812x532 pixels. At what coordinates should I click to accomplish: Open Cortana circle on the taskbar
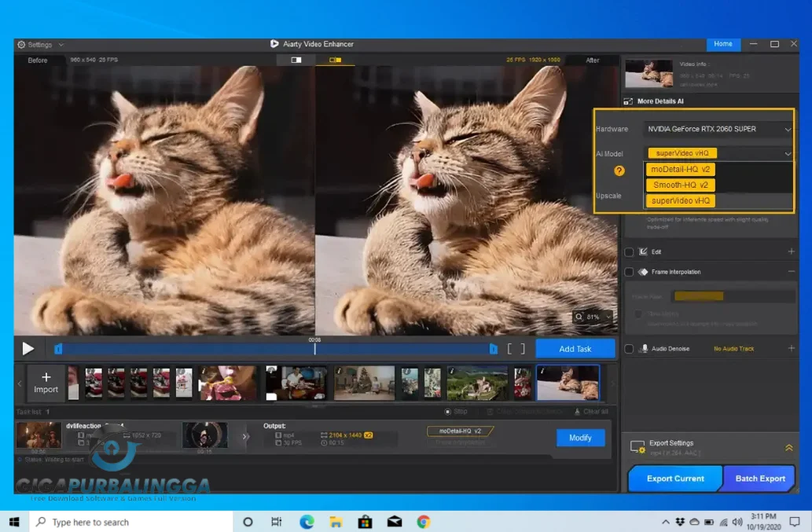point(248,522)
